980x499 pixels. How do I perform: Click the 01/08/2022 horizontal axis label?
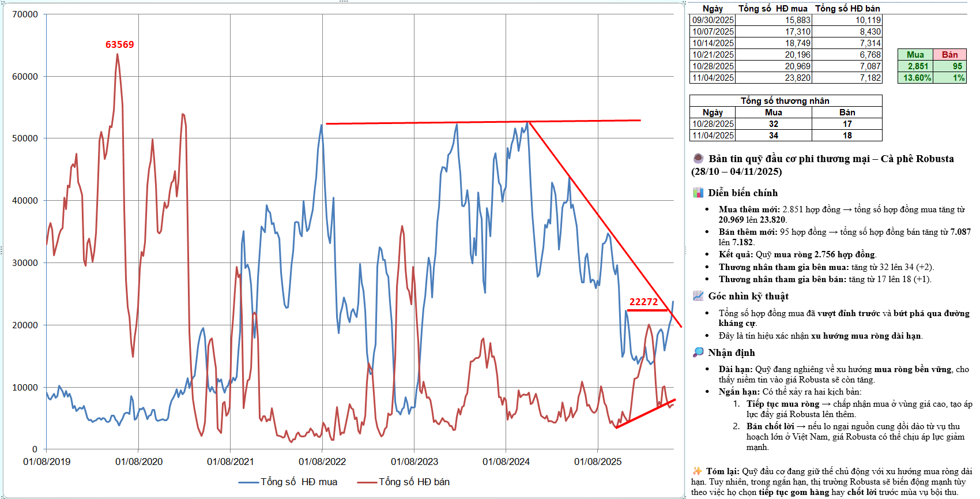(x=322, y=462)
